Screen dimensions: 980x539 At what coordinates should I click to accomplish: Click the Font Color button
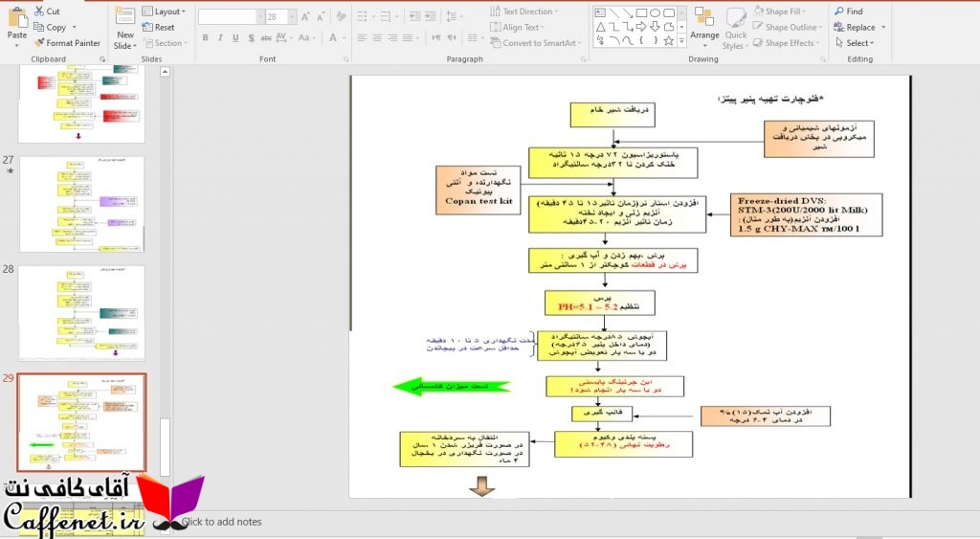tap(333, 38)
